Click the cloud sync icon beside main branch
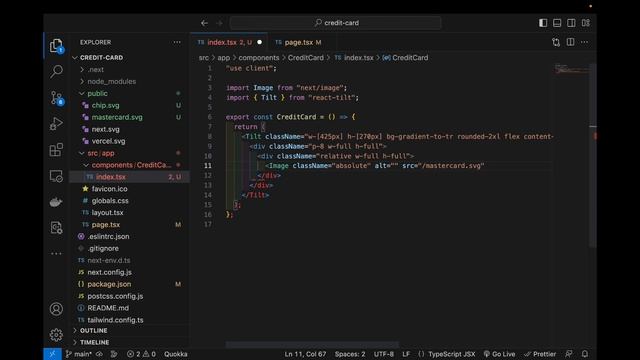640x360 pixels. 99,354
